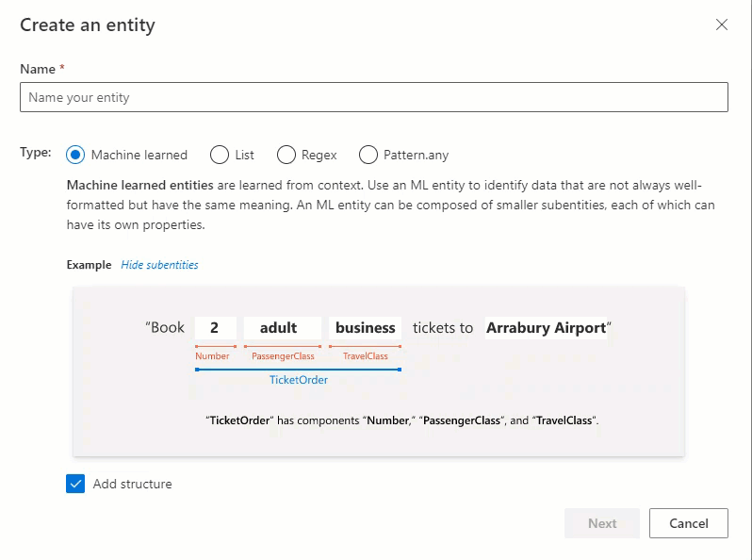The image size is (752, 560).
Task: Click the TravelClass subentity label
Action: [x=366, y=356]
